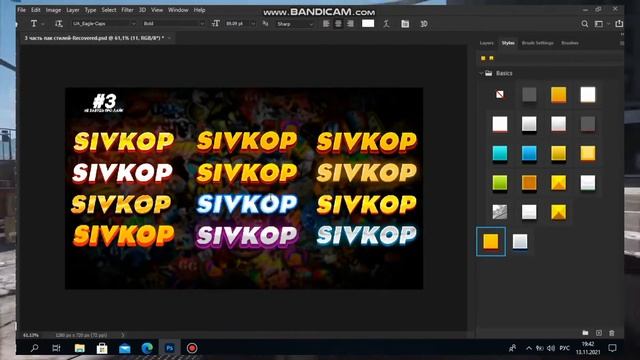Open the Help menu
The image size is (640, 360).
[x=199, y=10]
